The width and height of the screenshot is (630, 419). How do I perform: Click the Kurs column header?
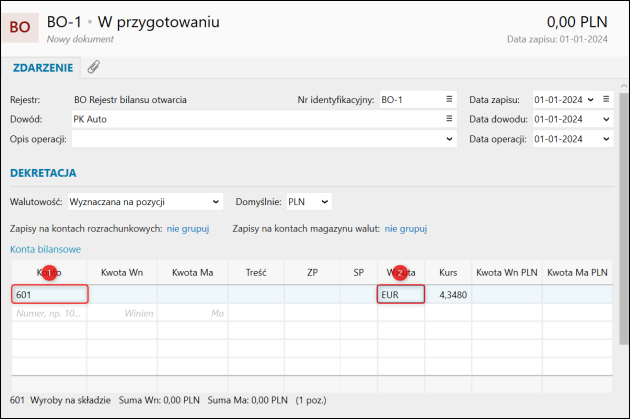tap(448, 272)
